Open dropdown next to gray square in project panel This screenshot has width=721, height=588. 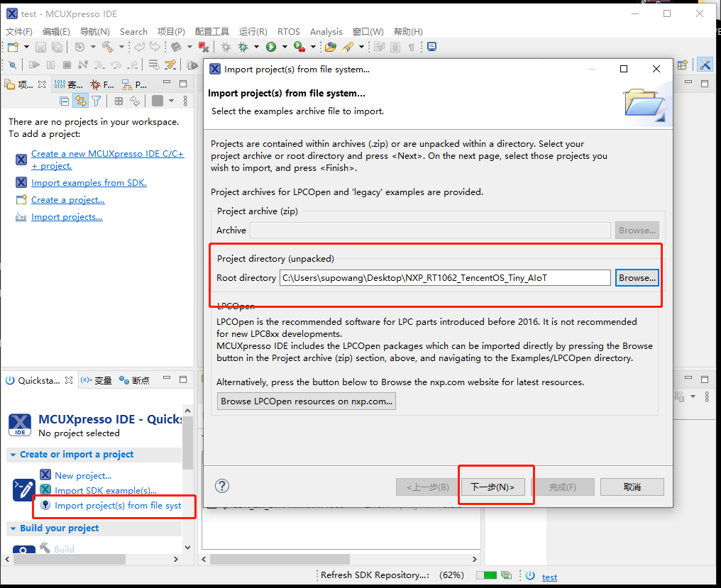171,101
